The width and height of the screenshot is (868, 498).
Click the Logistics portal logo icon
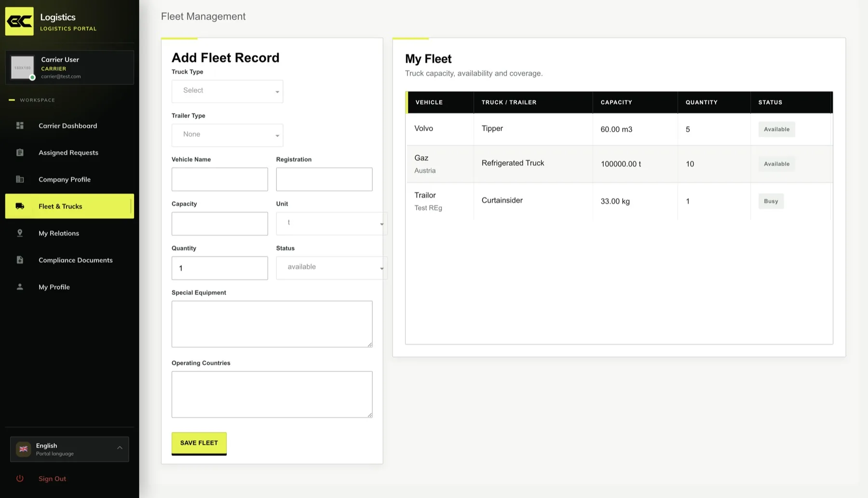click(x=19, y=21)
